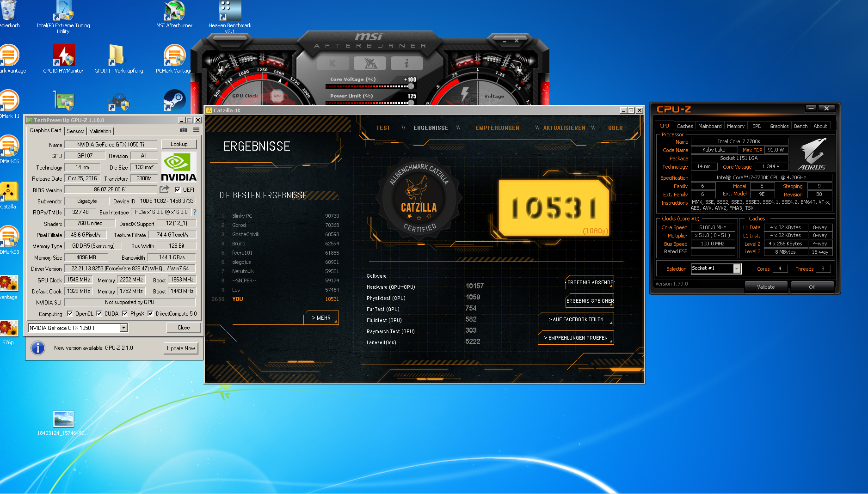Viewport: 868px width, 494px height.
Task: Click Afterburner Kombustor plane icon button
Action: (369, 63)
